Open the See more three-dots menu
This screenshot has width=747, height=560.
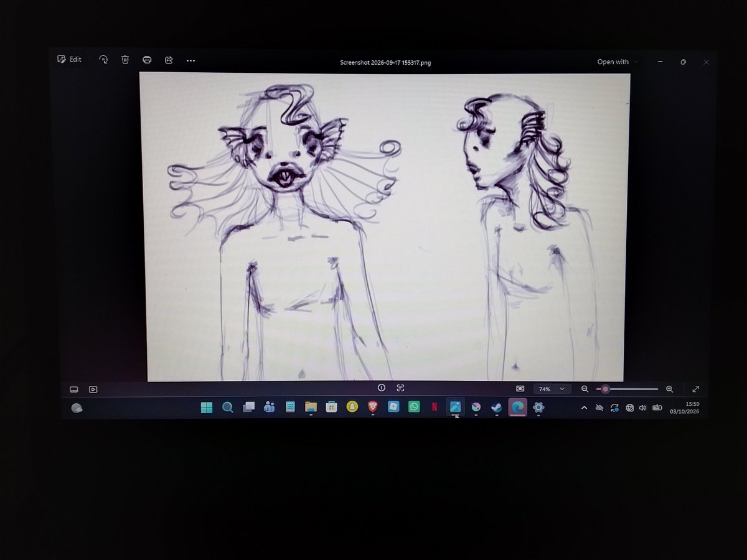[x=190, y=60]
